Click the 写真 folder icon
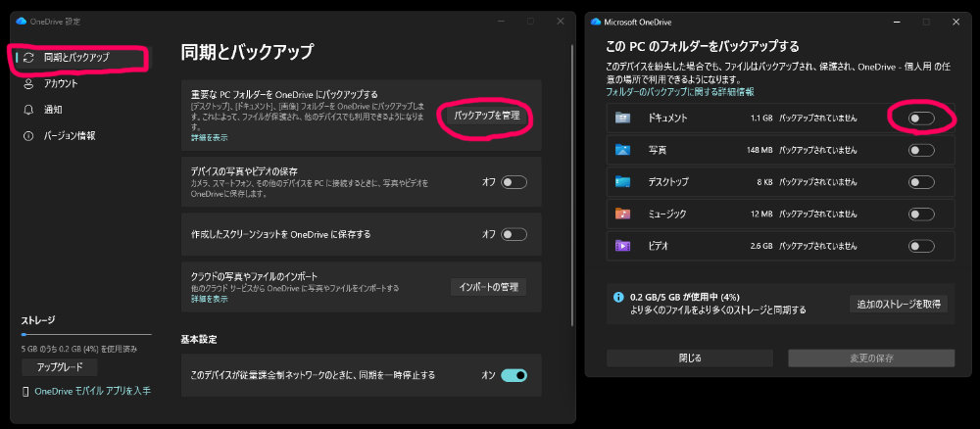The height and width of the screenshot is (429, 980). (623, 150)
